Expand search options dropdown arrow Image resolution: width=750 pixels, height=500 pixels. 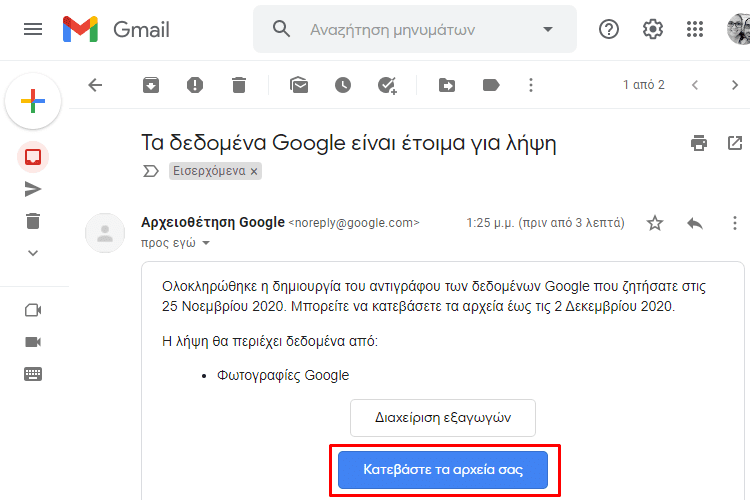(548, 29)
